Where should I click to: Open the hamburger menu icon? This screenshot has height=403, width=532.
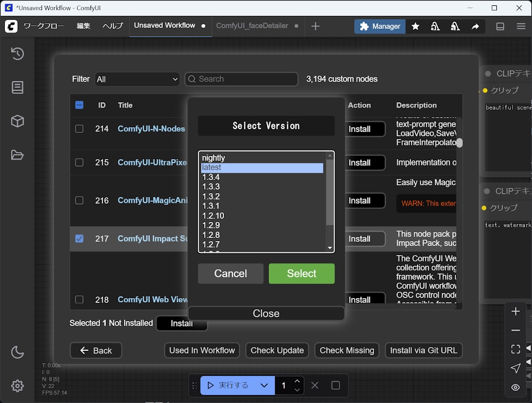click(x=521, y=26)
